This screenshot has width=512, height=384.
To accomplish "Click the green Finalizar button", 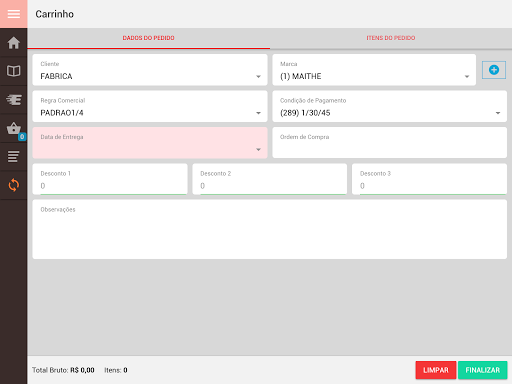I will [483, 370].
